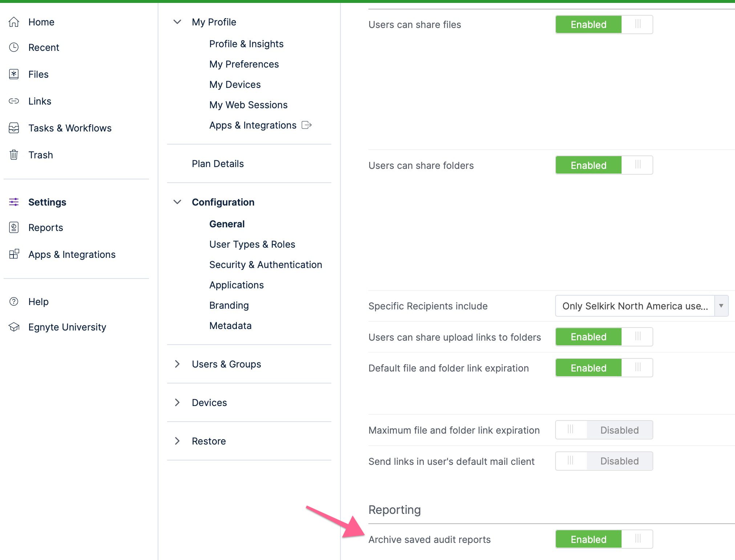
Task: Click the Settings label in sidebar
Action: [47, 202]
